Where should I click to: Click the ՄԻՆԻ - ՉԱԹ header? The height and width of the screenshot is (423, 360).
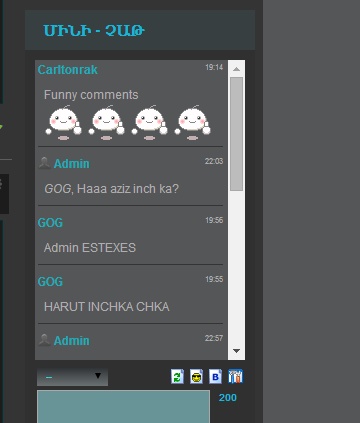coord(94,31)
